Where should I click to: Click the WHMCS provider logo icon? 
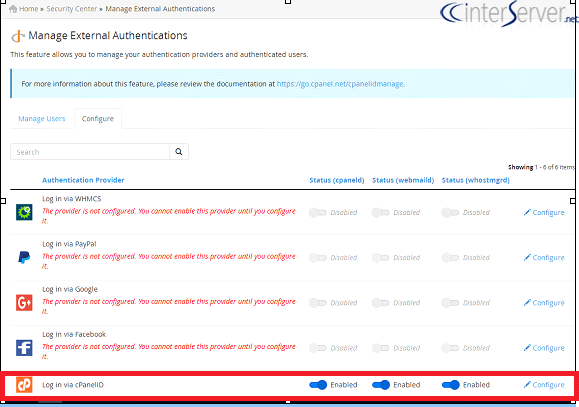pyautogui.click(x=24, y=212)
